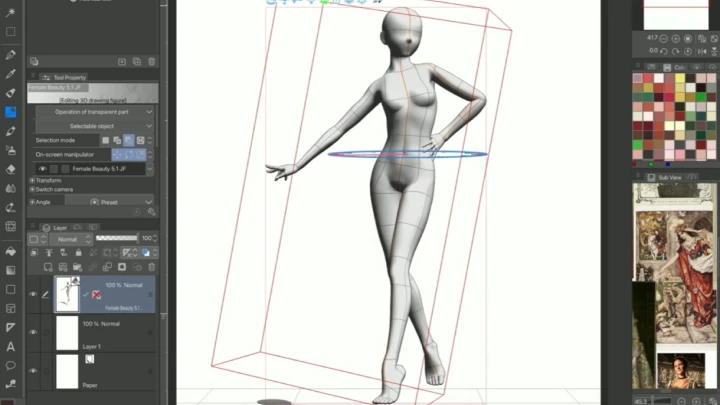Select the Gradient tool
This screenshot has height=405, width=720.
point(11,270)
